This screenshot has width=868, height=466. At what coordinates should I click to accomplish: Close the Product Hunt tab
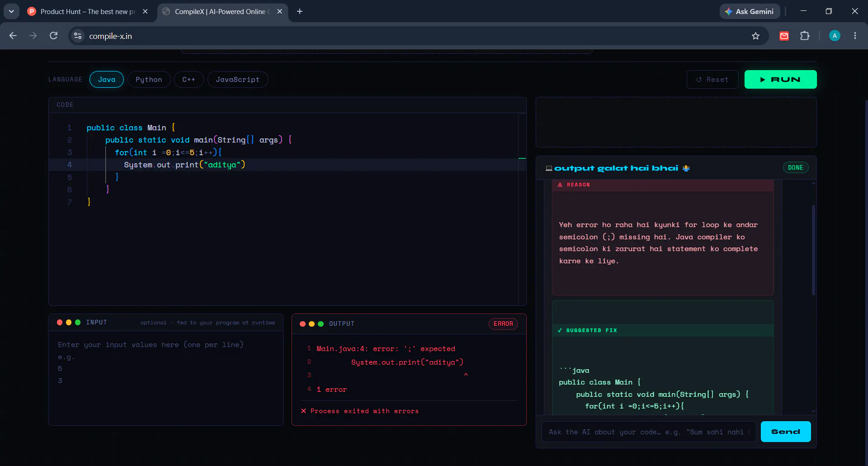[145, 11]
